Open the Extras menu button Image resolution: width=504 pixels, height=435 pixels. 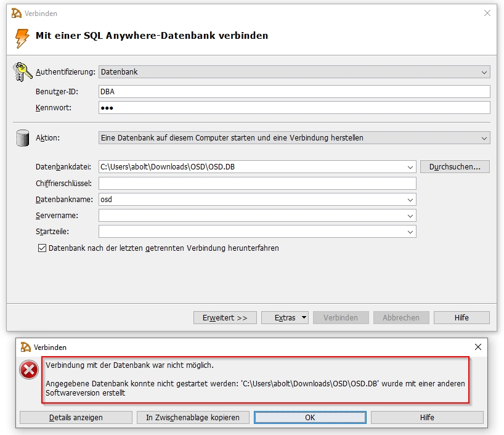285,318
